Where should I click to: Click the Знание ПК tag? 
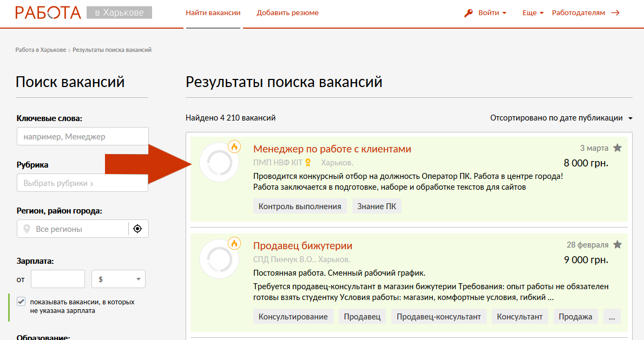(377, 206)
